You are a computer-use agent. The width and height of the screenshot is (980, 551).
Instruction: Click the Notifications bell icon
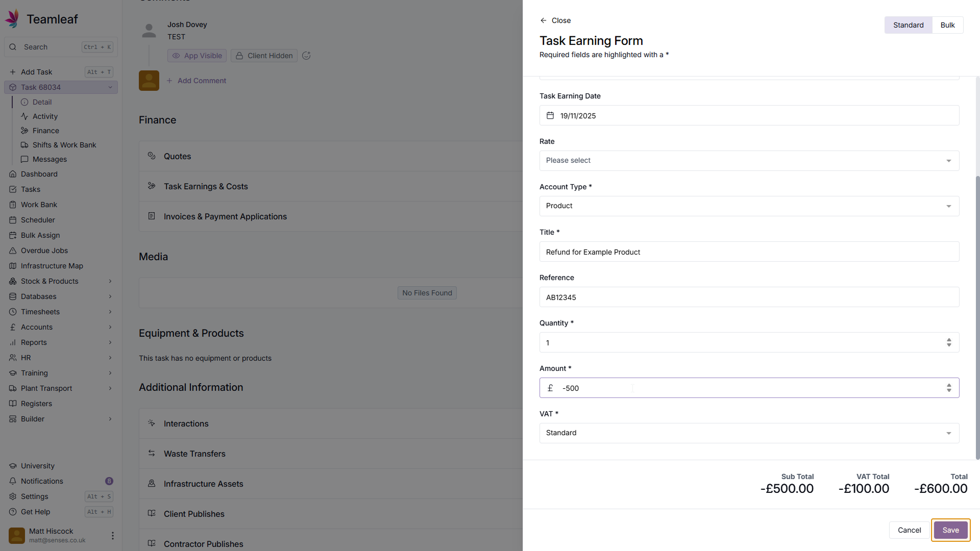click(13, 481)
